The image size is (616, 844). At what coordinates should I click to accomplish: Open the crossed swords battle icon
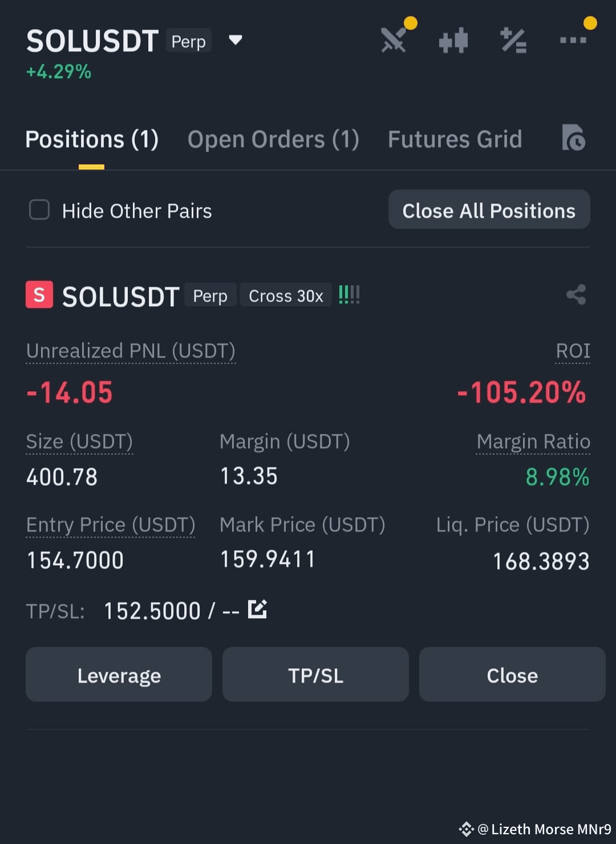[394, 40]
